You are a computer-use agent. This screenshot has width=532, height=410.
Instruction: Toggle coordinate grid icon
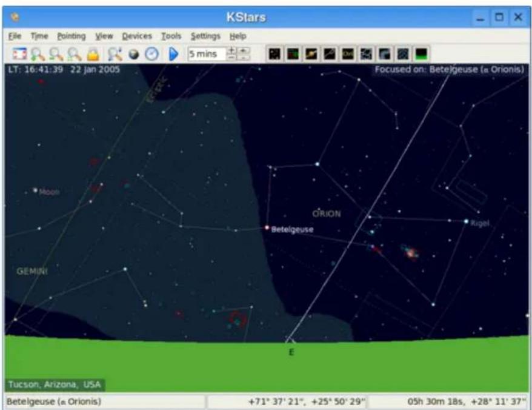[403, 53]
